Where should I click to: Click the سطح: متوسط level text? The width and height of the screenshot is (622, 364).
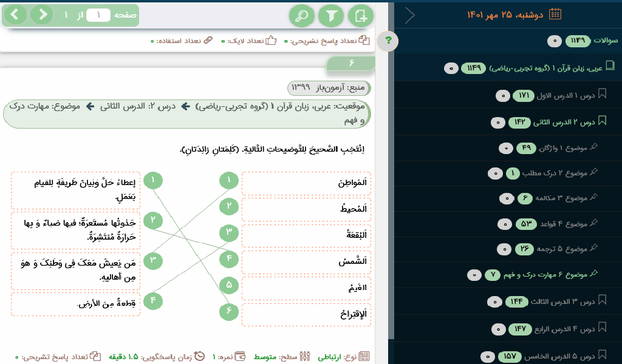pyautogui.click(x=275, y=357)
